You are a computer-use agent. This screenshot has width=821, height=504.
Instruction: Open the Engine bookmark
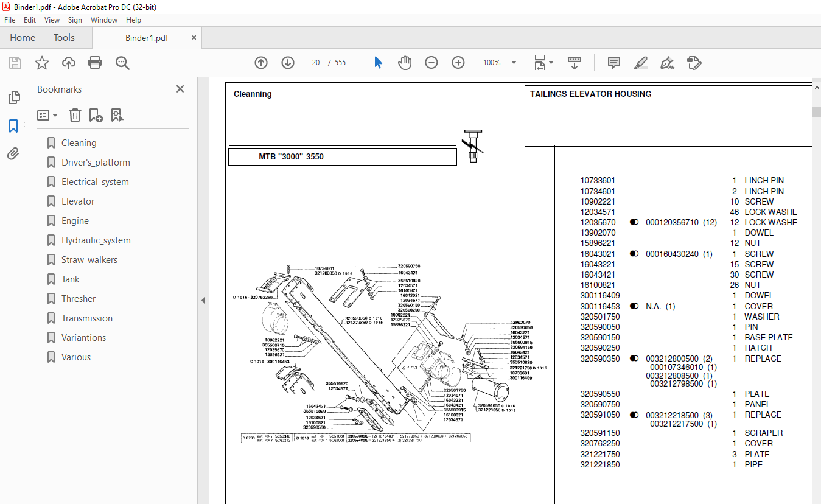[x=75, y=221]
